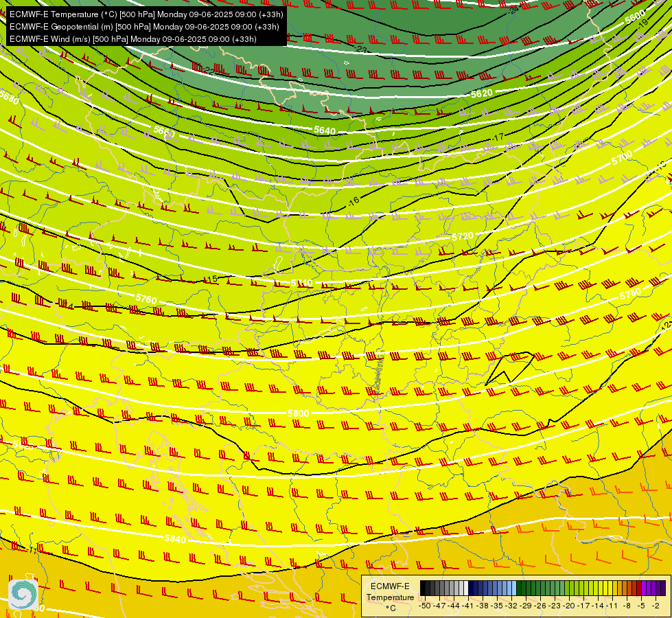Click the 5620 geopotential contour label
Screen dimensions: 672x618
[x=481, y=93]
